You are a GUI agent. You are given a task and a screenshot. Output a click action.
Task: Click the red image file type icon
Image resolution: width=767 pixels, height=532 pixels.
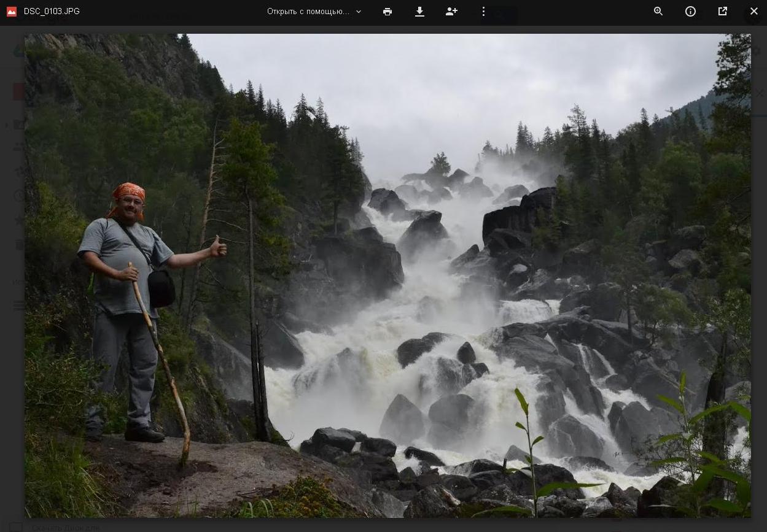11,12
